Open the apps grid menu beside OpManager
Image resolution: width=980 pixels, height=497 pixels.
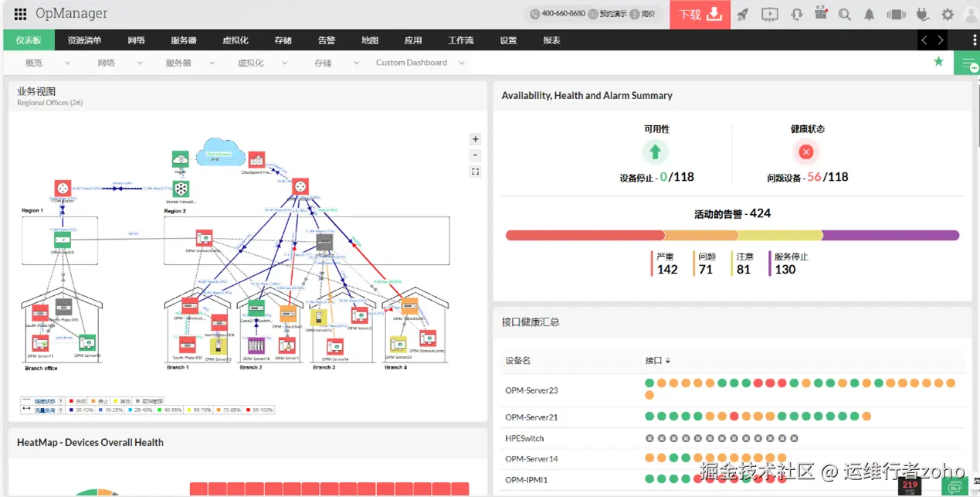point(21,14)
